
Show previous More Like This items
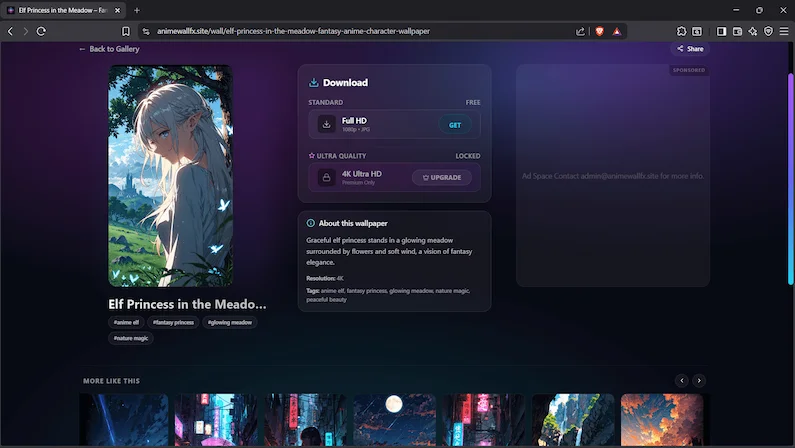(x=681, y=380)
